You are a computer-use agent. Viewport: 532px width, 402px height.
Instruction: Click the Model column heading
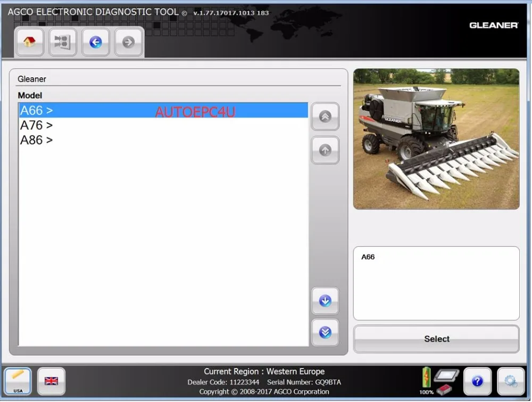coord(30,95)
